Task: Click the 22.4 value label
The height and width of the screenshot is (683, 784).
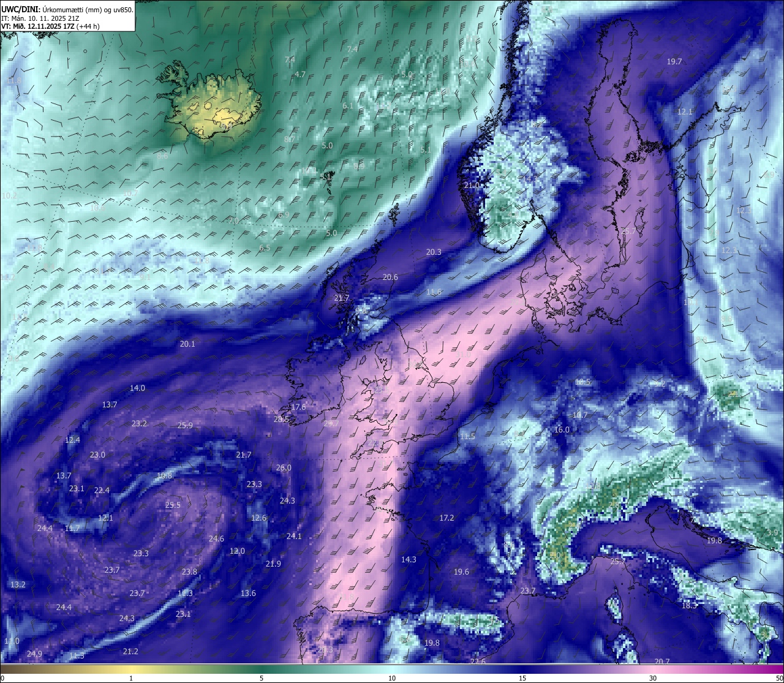Action: point(102,490)
